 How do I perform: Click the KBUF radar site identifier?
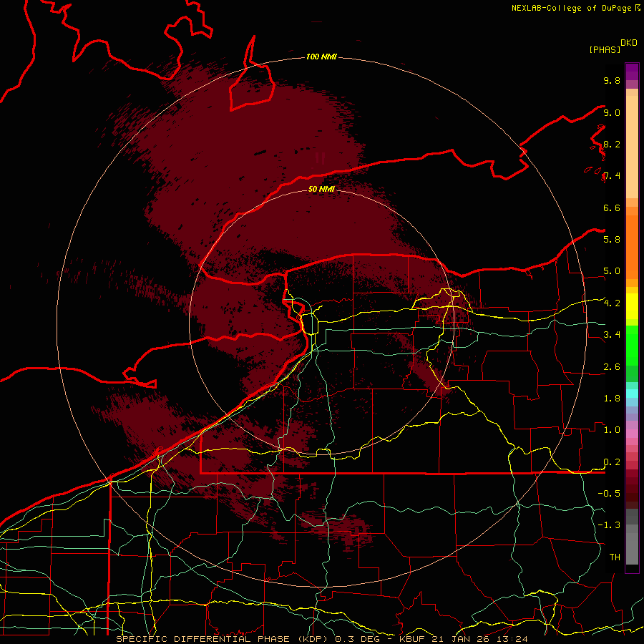[411, 639]
